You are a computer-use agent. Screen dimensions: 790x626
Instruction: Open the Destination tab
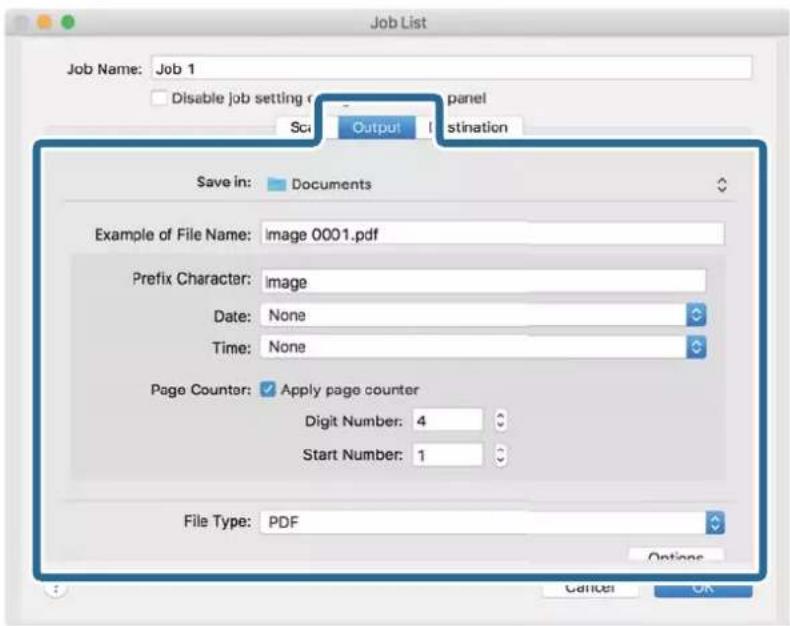pos(475,128)
